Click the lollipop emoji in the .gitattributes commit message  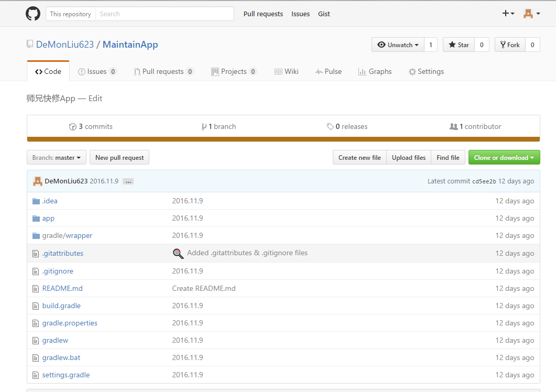click(178, 253)
